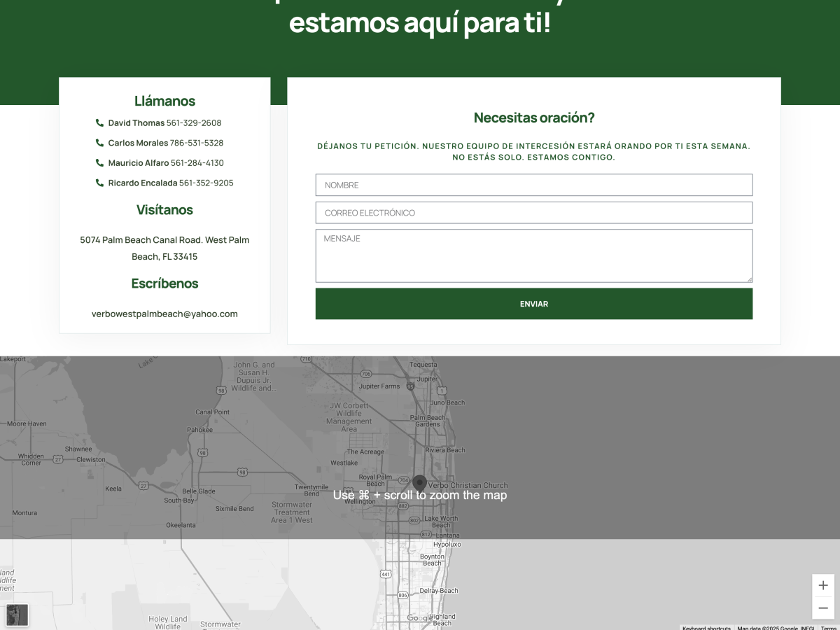The width and height of the screenshot is (840, 630).
Task: Click inside the MENSAJE text area
Action: (x=533, y=255)
